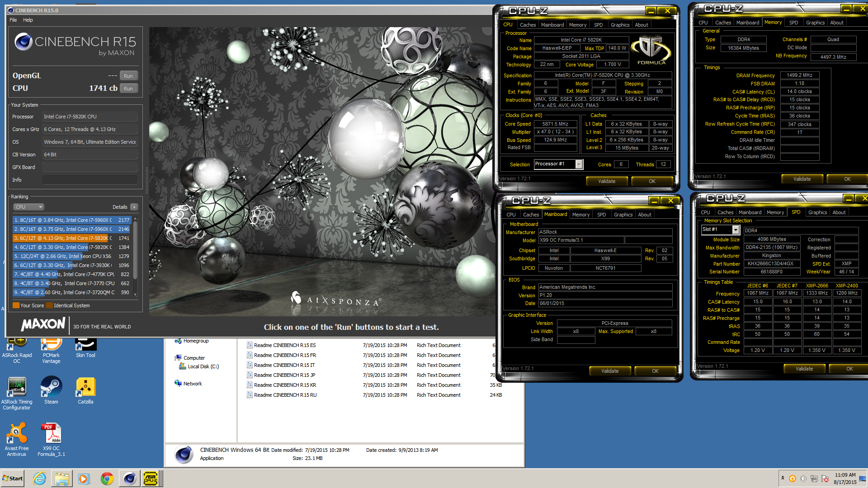Click the taskbar clock showing 11:09 AM
This screenshot has height=488, width=868.
click(845, 479)
